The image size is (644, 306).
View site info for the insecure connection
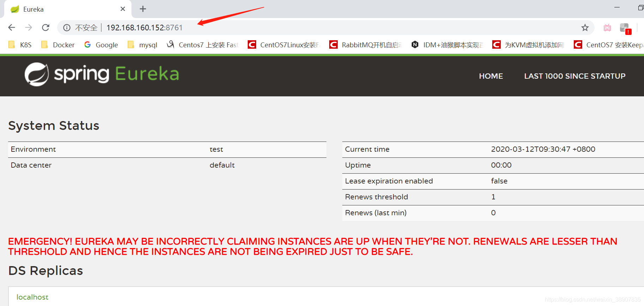[67, 28]
